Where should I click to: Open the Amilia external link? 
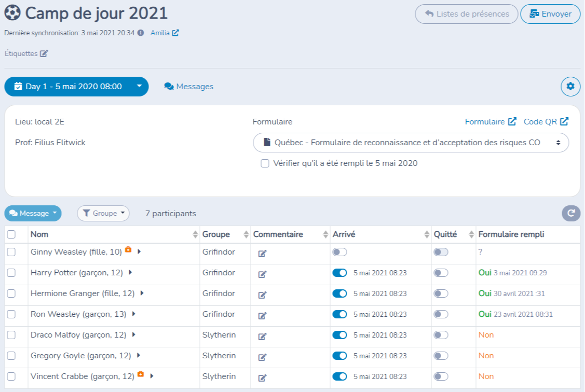[165, 33]
